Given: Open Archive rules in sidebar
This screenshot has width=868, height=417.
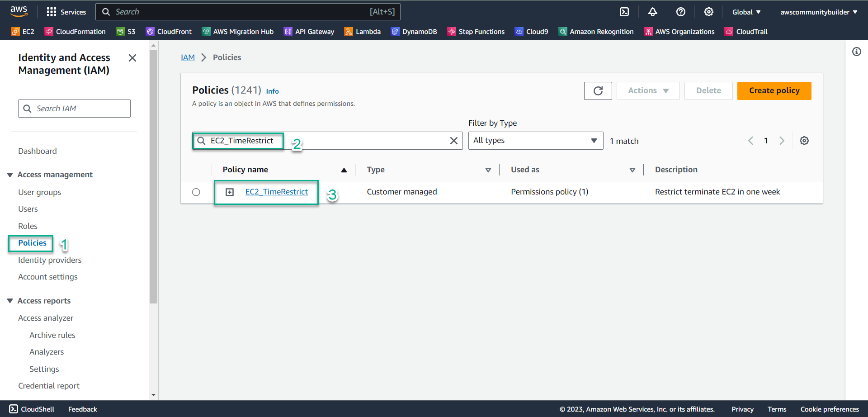Looking at the screenshot, I should point(52,335).
